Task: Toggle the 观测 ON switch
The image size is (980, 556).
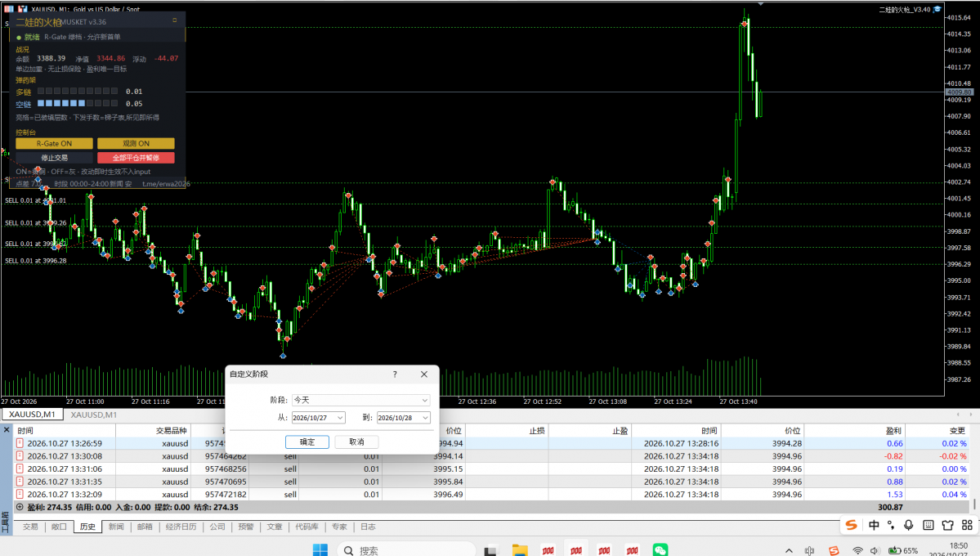Action: (136, 143)
